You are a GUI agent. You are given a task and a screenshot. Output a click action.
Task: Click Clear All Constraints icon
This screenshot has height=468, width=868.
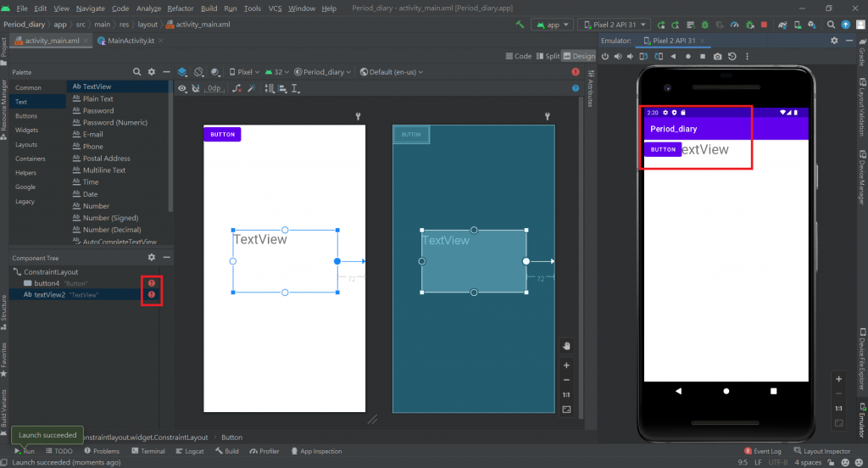pyautogui.click(x=237, y=89)
